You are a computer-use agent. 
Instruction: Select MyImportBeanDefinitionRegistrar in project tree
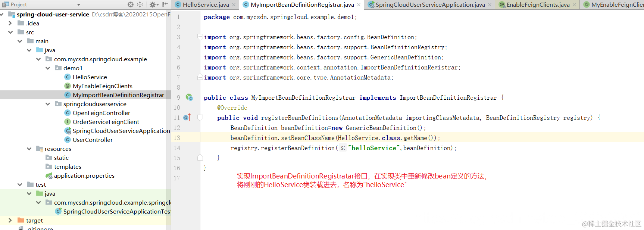(118, 95)
